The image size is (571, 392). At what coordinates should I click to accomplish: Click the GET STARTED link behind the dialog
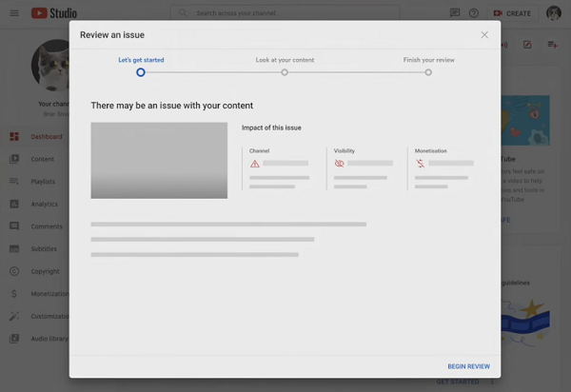tap(458, 382)
